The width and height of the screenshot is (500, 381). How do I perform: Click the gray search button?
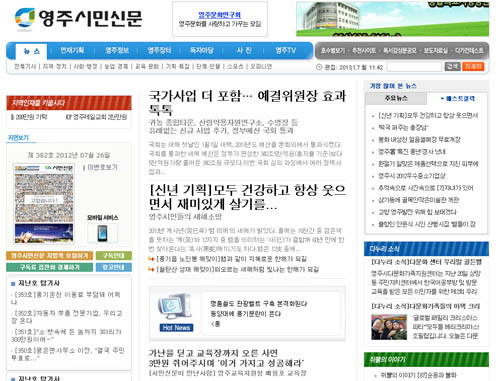pos(452,66)
